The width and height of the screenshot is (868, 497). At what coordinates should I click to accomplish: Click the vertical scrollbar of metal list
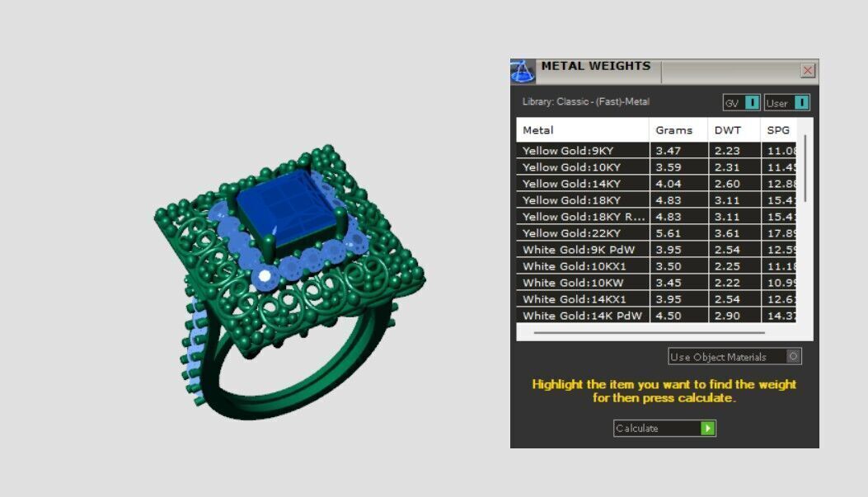coord(805,168)
